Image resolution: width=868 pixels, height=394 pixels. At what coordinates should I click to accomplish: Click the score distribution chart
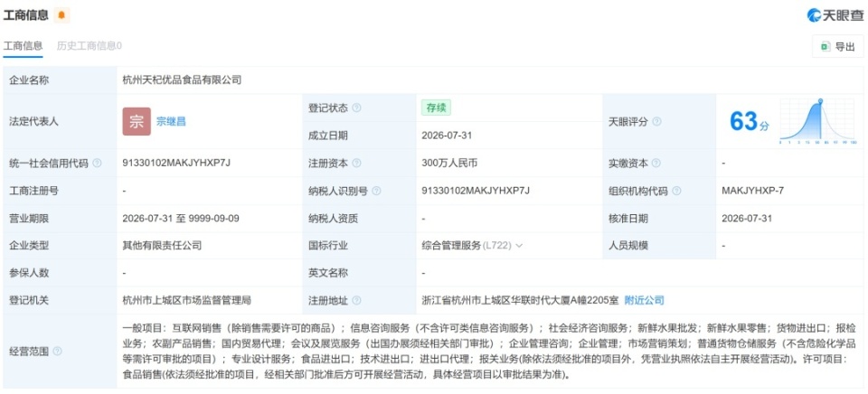click(817, 122)
